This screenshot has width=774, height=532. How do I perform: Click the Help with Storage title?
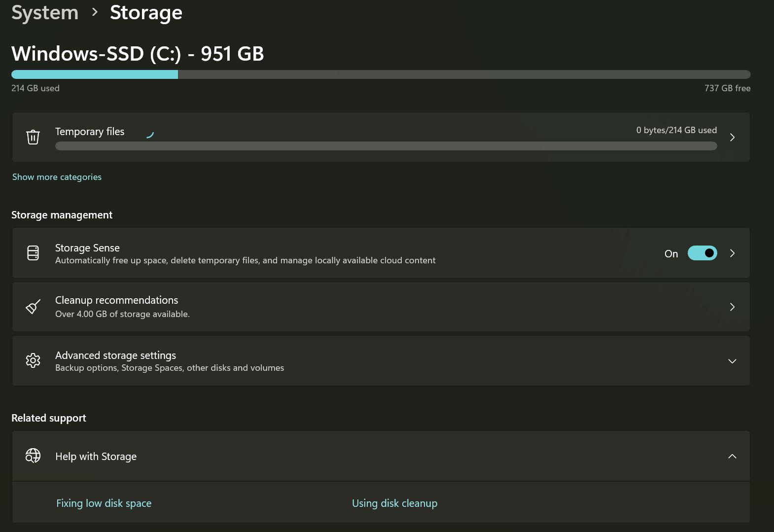click(x=96, y=457)
